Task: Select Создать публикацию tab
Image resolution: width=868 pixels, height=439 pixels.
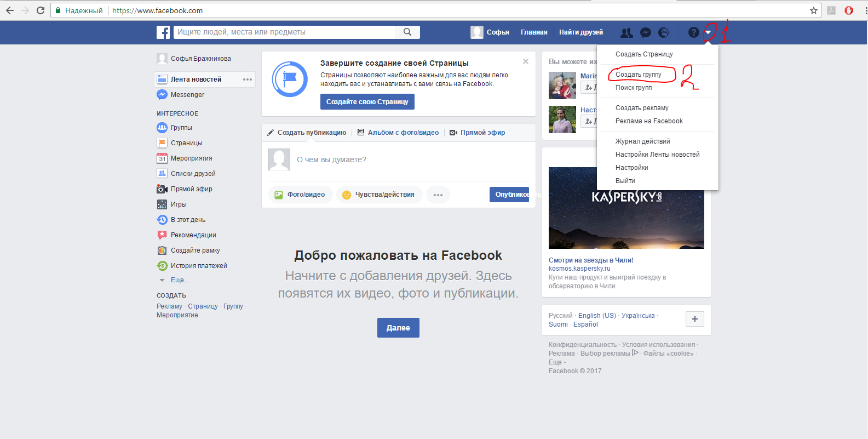Action: coord(307,133)
